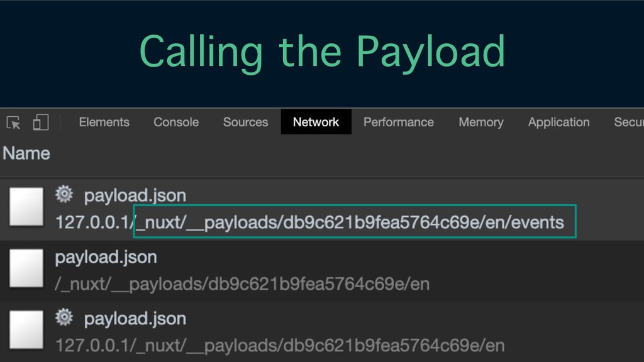Sort requests by the Name column header
Screen dimensions: 644x362
pyautogui.click(x=26, y=153)
